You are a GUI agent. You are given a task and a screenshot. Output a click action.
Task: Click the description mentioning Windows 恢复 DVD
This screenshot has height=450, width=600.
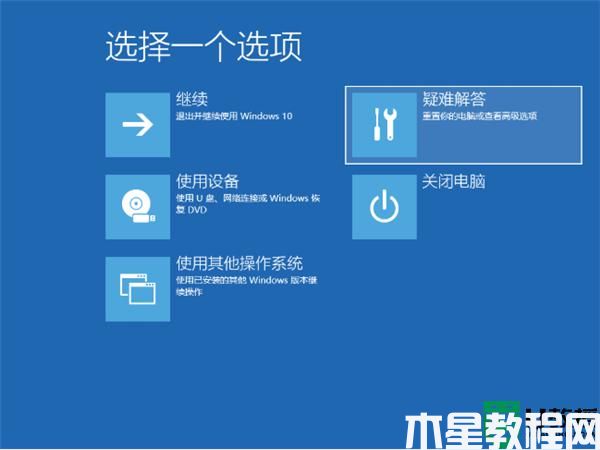click(x=248, y=204)
